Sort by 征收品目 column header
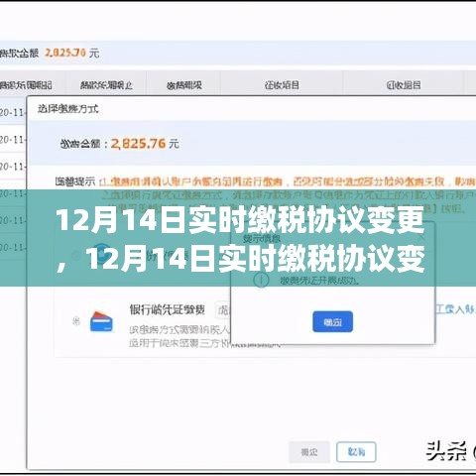 [x=404, y=85]
